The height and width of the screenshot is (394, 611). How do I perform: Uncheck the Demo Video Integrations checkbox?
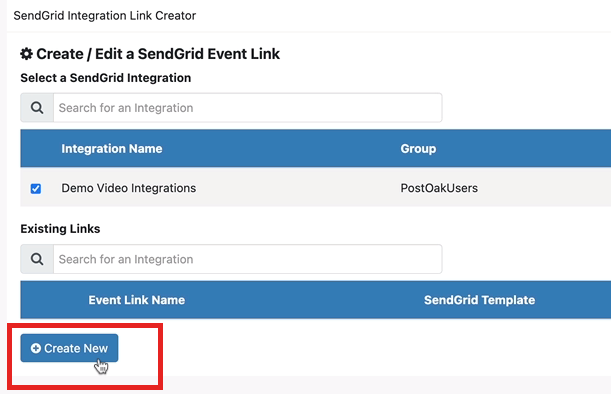36,189
